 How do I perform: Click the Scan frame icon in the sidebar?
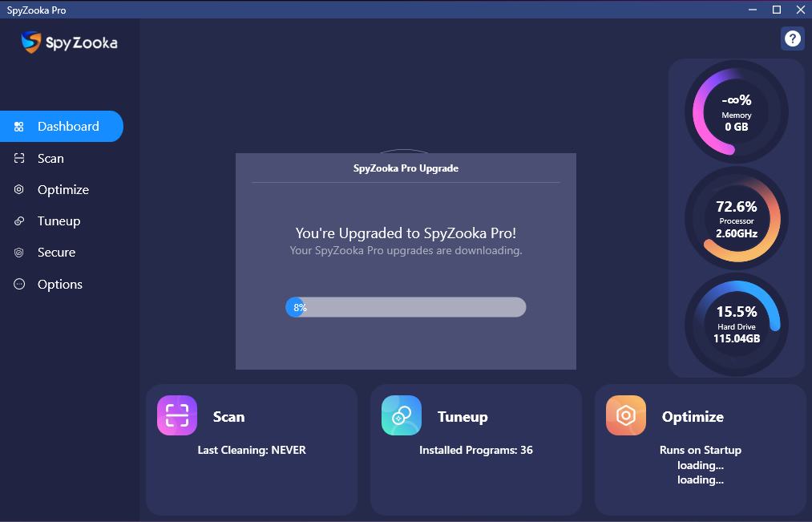19,159
